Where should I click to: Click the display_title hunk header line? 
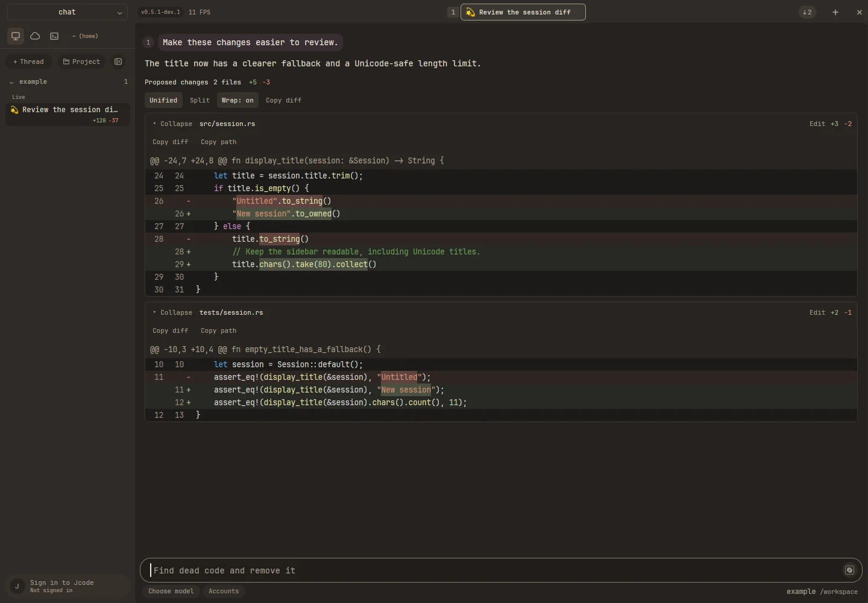coord(501,160)
